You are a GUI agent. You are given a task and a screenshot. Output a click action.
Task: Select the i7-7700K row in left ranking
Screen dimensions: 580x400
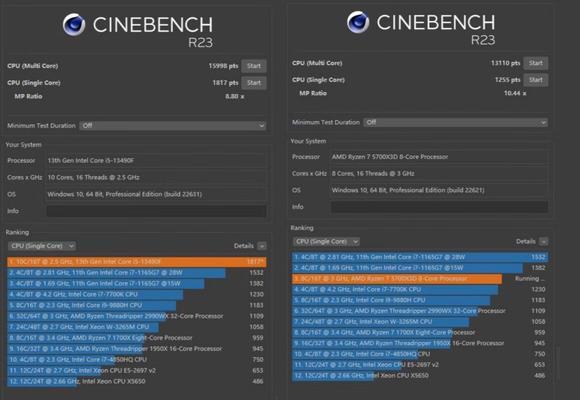tap(137, 295)
